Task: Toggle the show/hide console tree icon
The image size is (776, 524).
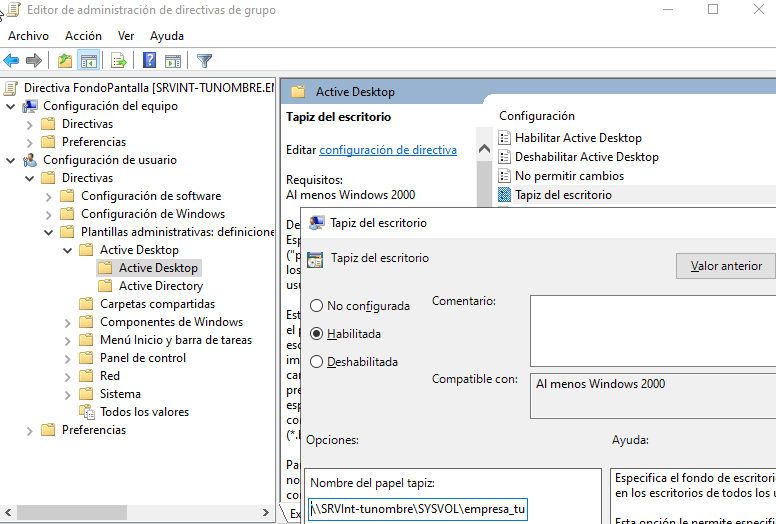Action: 88,61
